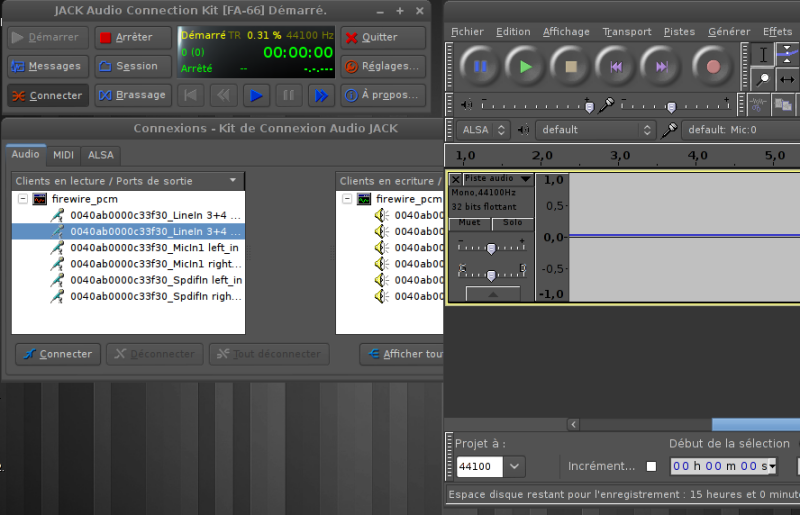Open JACK Réglages settings
Image resolution: width=800 pixels, height=515 pixels.
tap(383, 66)
